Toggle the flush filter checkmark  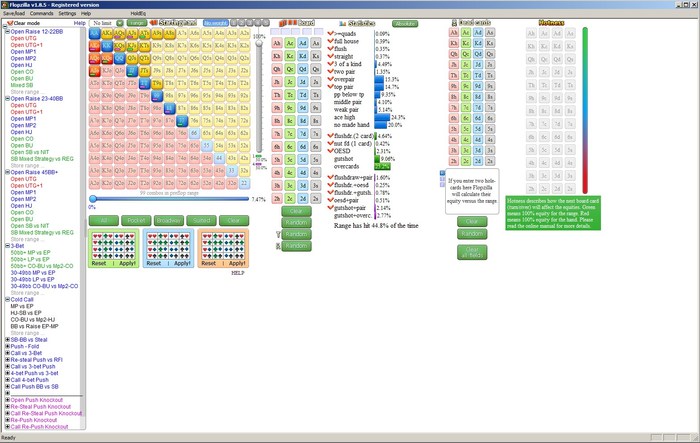tap(331, 48)
